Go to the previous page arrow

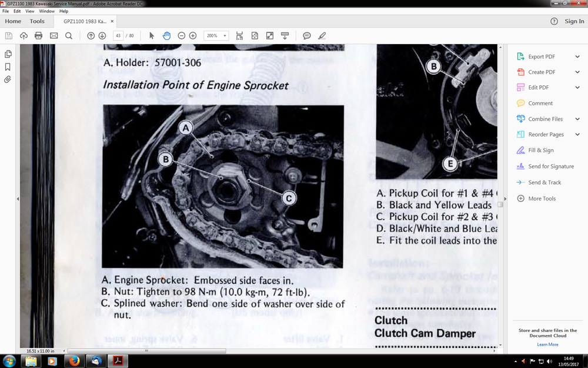pos(91,36)
